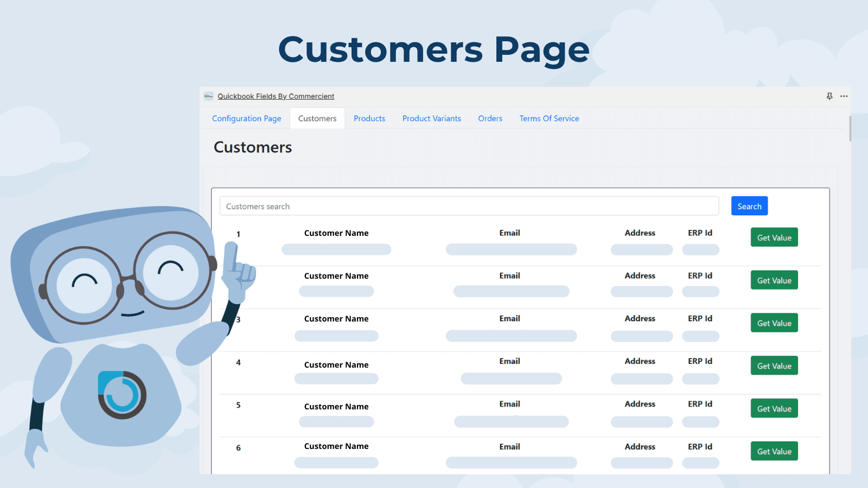Click inside the Customers search field

469,206
